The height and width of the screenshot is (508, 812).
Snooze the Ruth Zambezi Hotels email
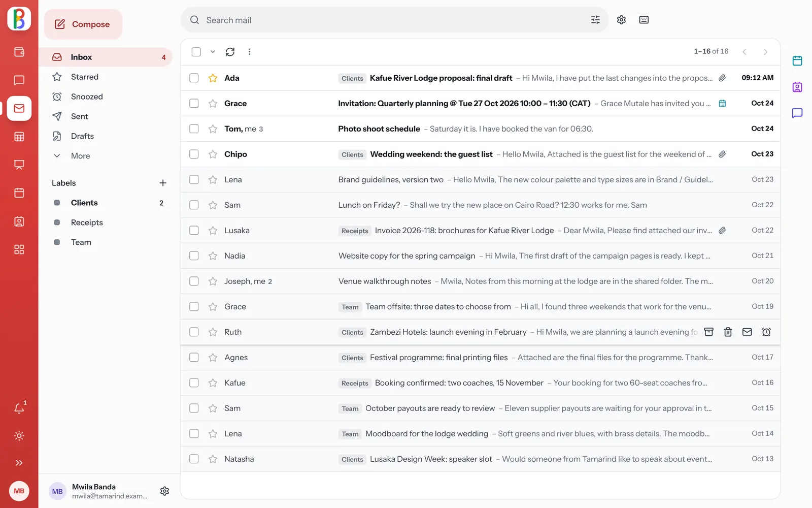point(766,332)
